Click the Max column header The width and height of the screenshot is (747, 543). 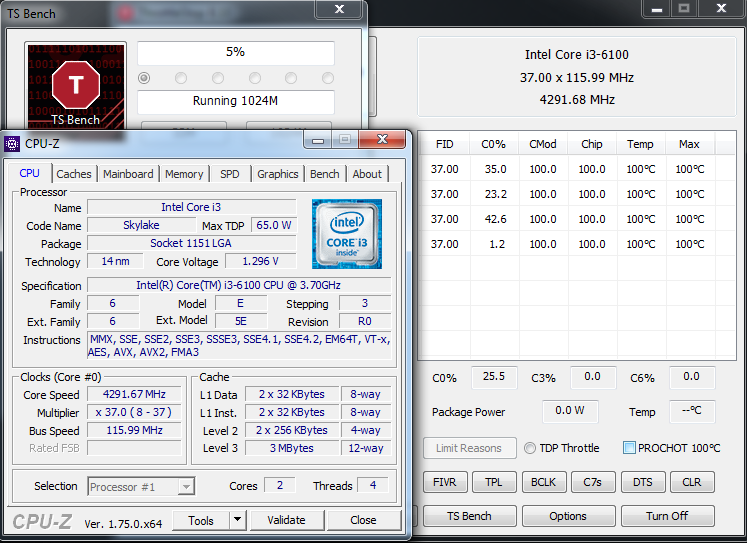(x=689, y=144)
